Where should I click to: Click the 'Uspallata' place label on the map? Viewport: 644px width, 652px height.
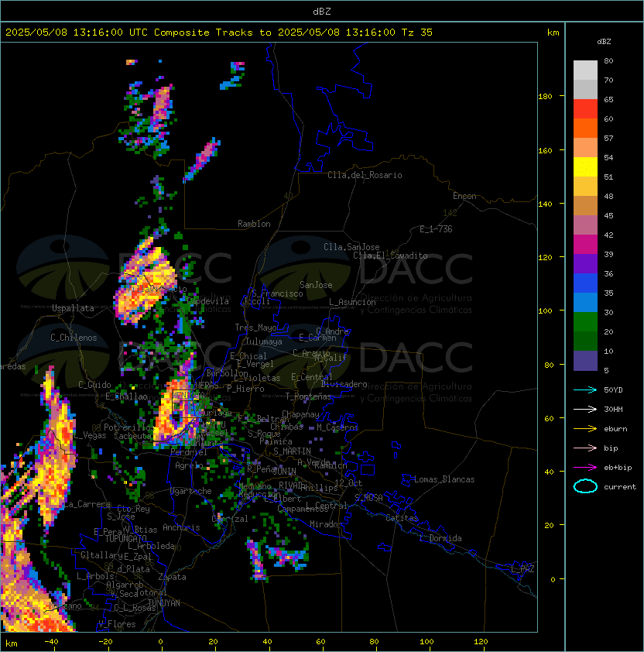point(73,308)
